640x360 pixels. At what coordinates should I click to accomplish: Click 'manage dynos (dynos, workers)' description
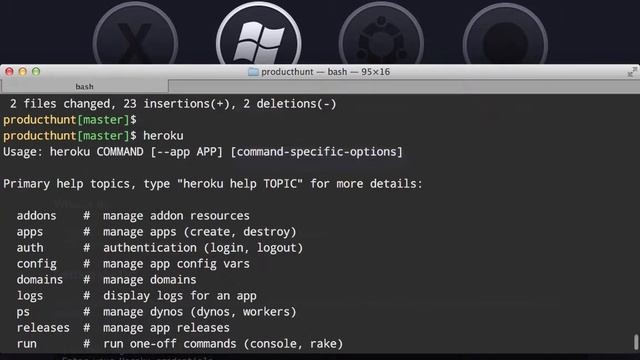pos(200,312)
